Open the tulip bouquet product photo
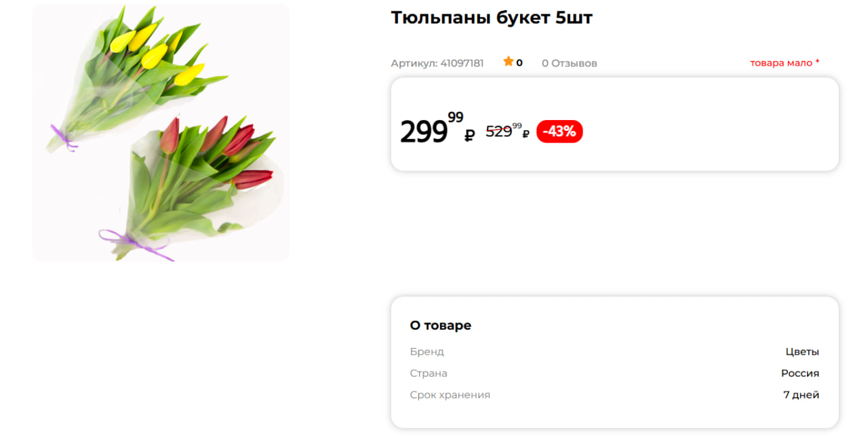Viewport: 868px width, 437px height. 161,133
